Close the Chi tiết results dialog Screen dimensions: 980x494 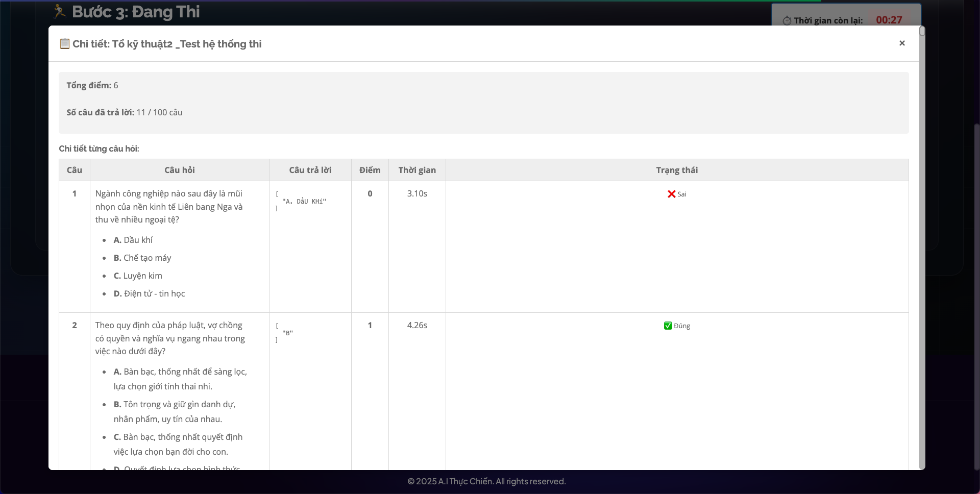pos(902,43)
